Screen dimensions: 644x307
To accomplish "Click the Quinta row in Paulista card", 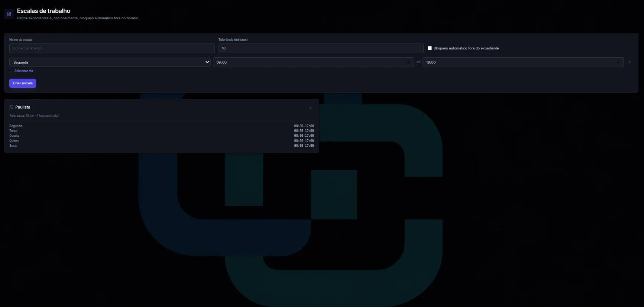I will coord(162,141).
